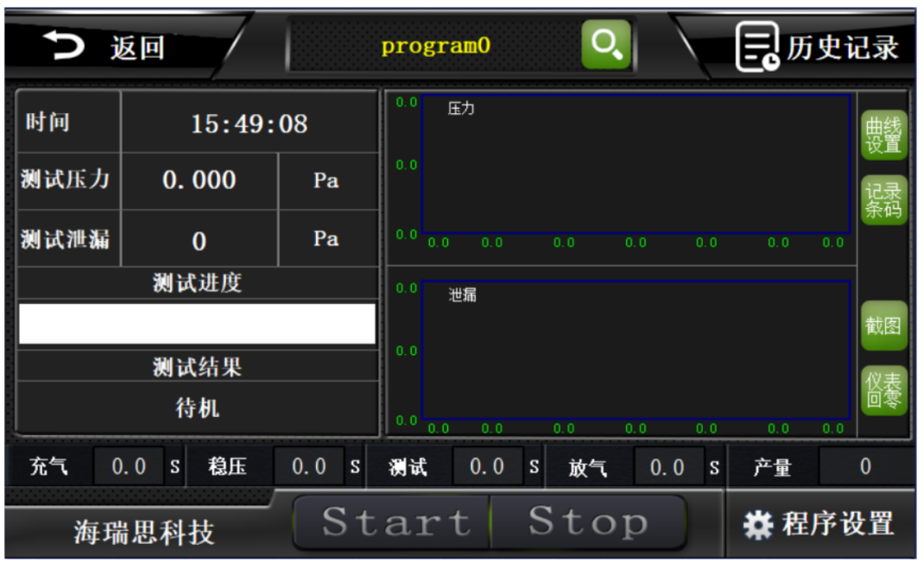The image size is (924, 563).
Task: Click the 产量 output count value
Action: click(864, 467)
